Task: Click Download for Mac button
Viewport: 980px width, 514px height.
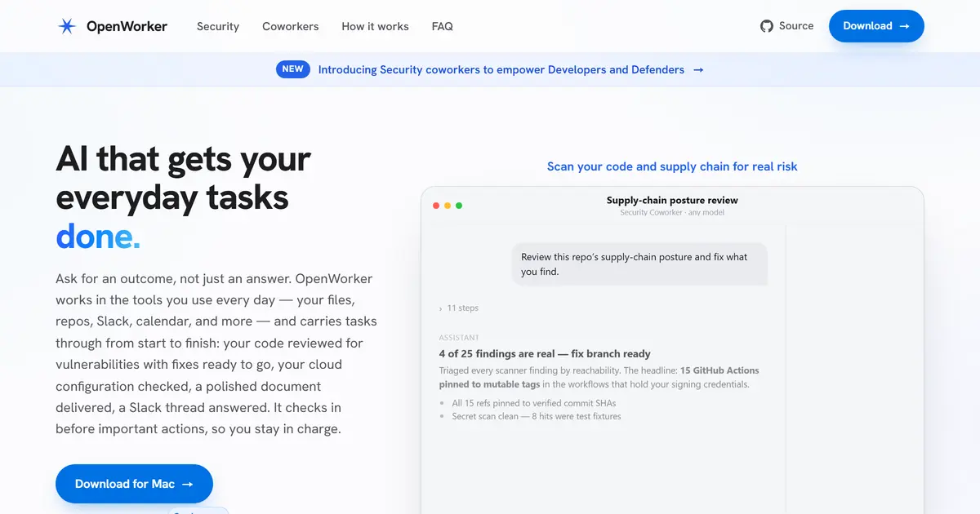Action: 134,484
